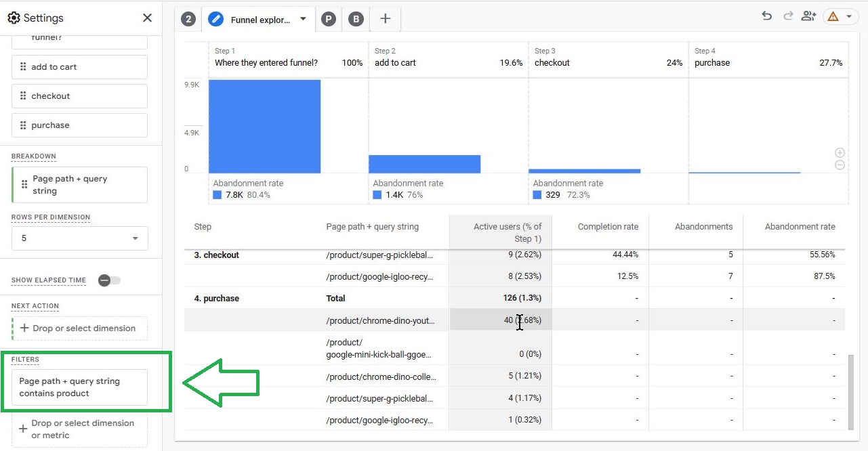Select the 4. purchase row label
Image resolution: width=868 pixels, height=451 pixels.
(x=217, y=299)
